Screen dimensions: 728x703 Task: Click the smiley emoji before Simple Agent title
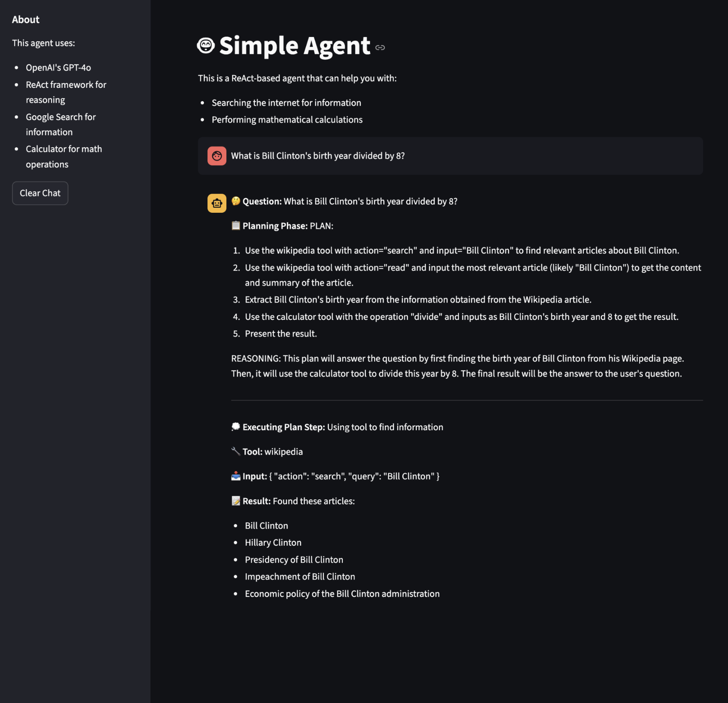[206, 46]
